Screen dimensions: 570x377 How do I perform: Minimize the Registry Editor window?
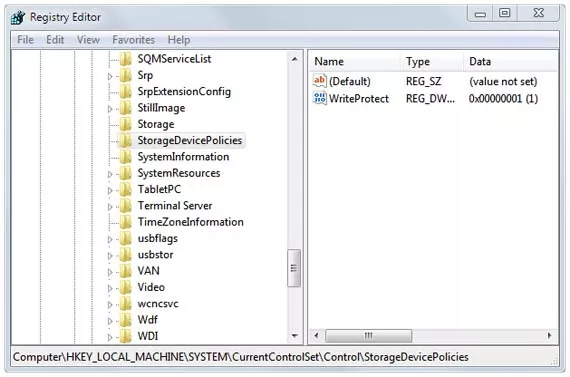pyautogui.click(x=480, y=14)
